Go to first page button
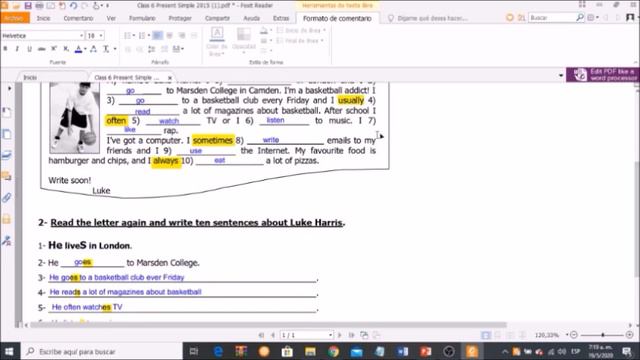Image resolution: width=640 pixels, height=360 pixels. coord(261,335)
